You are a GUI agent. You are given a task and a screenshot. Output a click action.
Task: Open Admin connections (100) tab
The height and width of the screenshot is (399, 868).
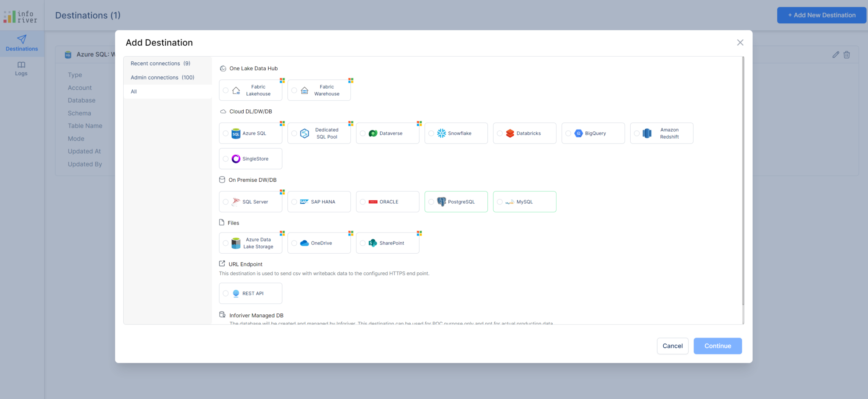pos(162,78)
